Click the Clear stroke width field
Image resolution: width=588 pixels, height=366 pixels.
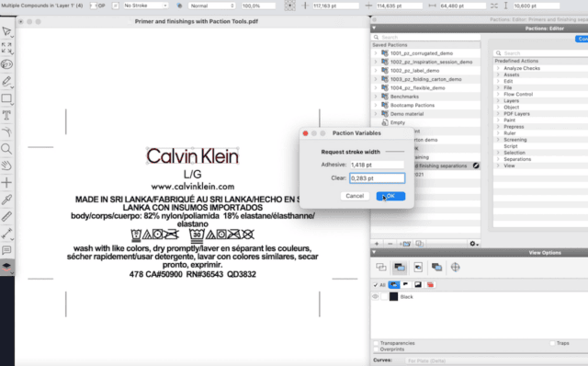tap(377, 177)
